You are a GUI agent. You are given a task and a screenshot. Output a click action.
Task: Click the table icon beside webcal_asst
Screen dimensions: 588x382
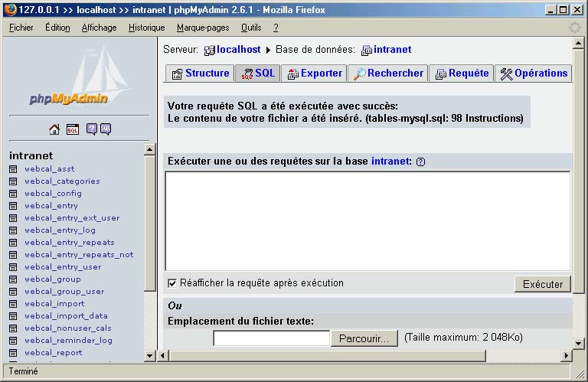(x=13, y=169)
